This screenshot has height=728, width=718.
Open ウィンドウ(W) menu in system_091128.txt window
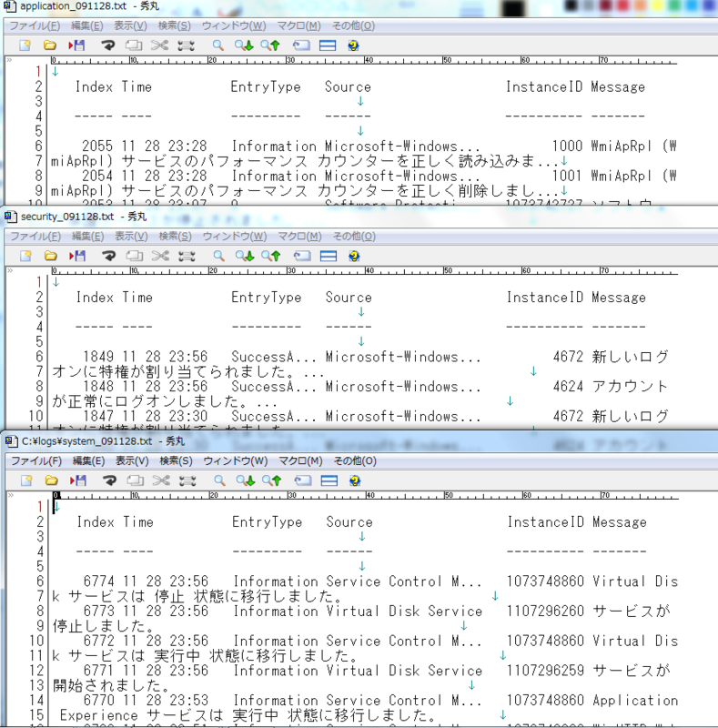[x=236, y=461]
